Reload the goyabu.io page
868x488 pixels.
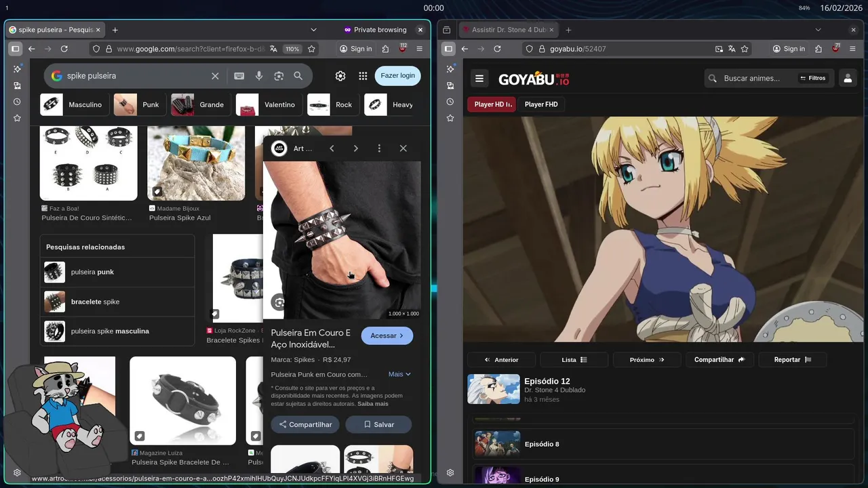[497, 49]
